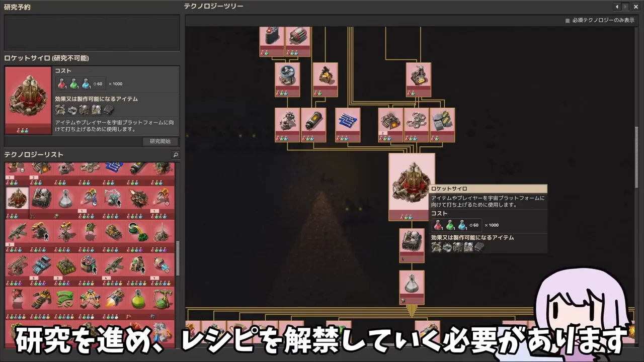Select the white flask node in the technology tree
Viewport: 644px width, 362px height.
[412, 288]
